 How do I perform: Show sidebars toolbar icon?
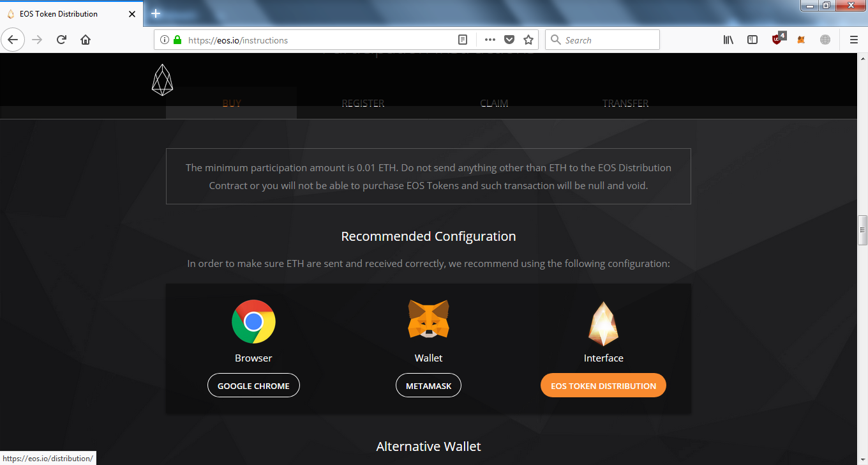pyautogui.click(x=752, y=40)
